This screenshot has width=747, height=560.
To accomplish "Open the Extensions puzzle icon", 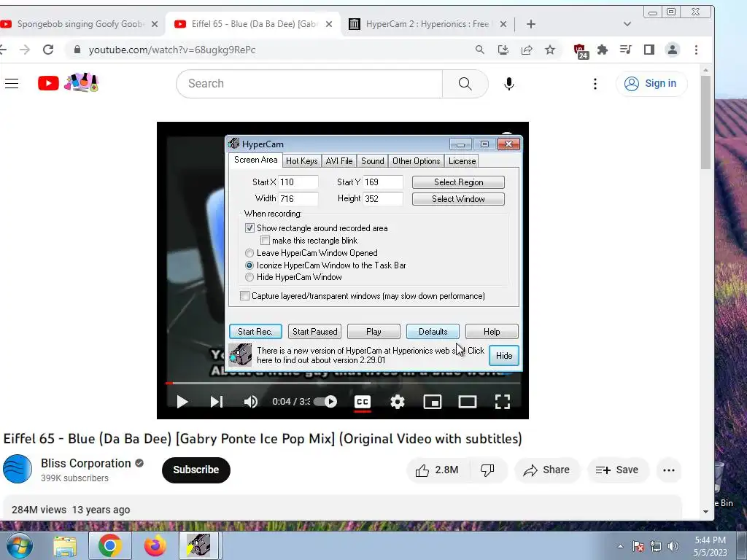I will (603, 50).
